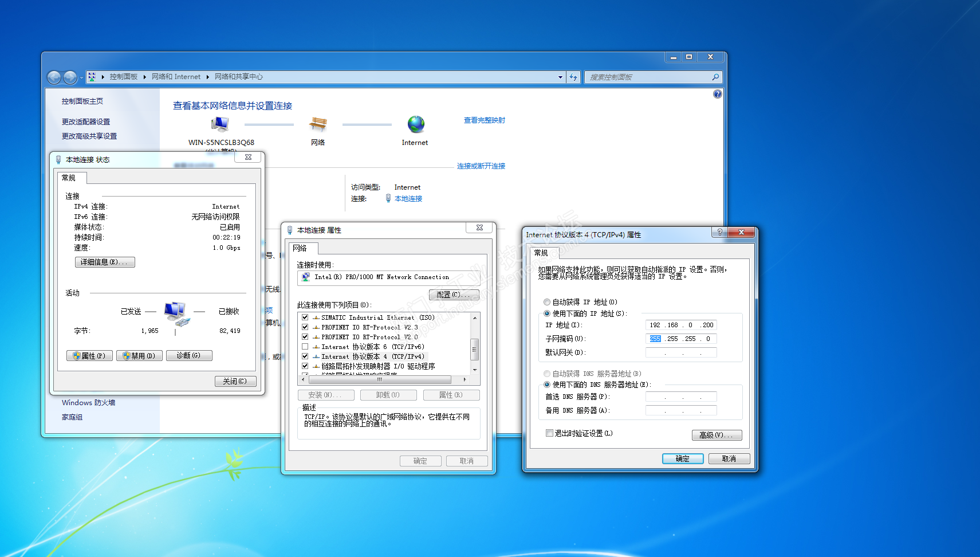Click the activity computers icon in status dialog

(176, 314)
